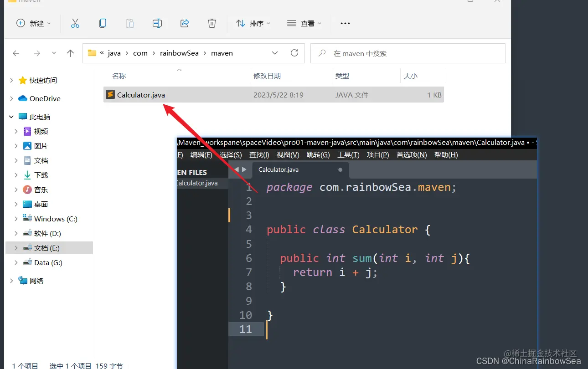Viewport: 588px width, 369px height.
Task: Click 'return i + j;' line in editor
Action: coord(335,272)
